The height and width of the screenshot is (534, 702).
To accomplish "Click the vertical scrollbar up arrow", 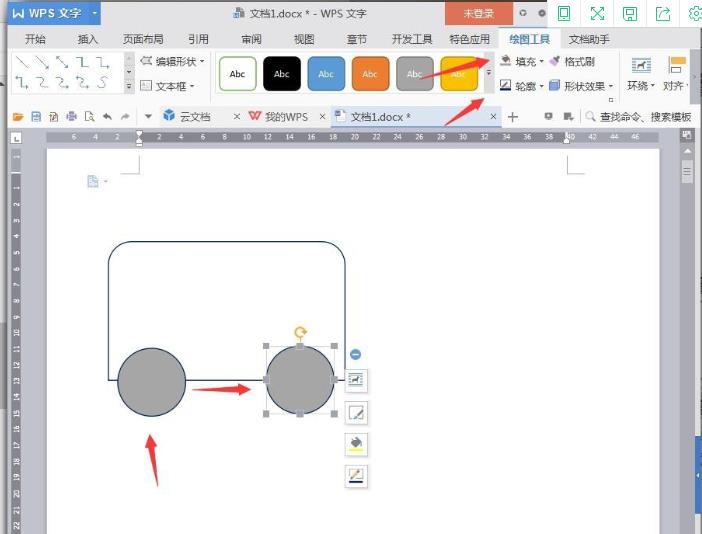I will pyautogui.click(x=687, y=151).
